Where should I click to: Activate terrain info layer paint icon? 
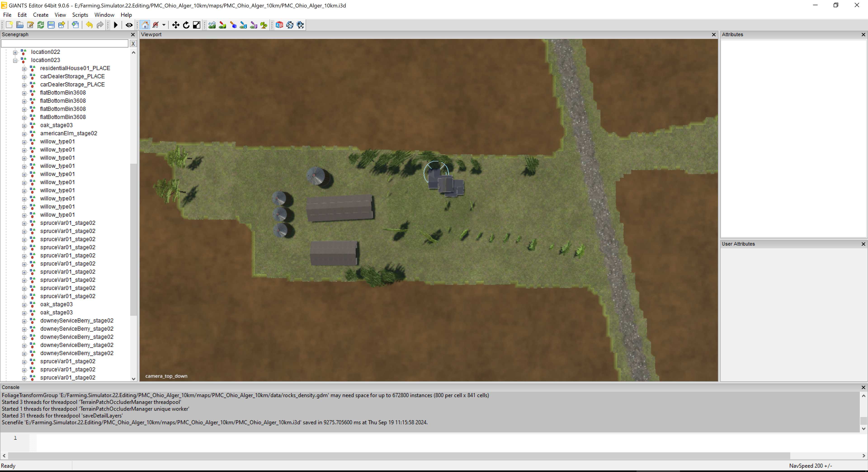(243, 25)
